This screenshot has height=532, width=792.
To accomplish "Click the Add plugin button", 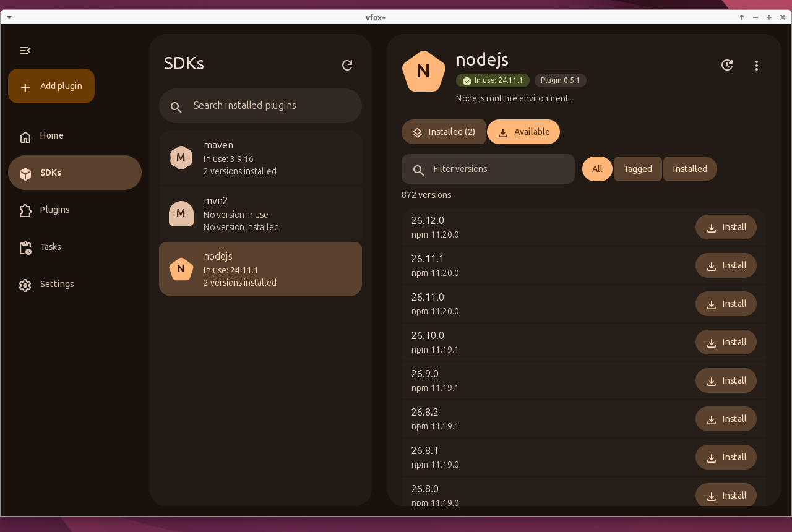I will point(51,86).
